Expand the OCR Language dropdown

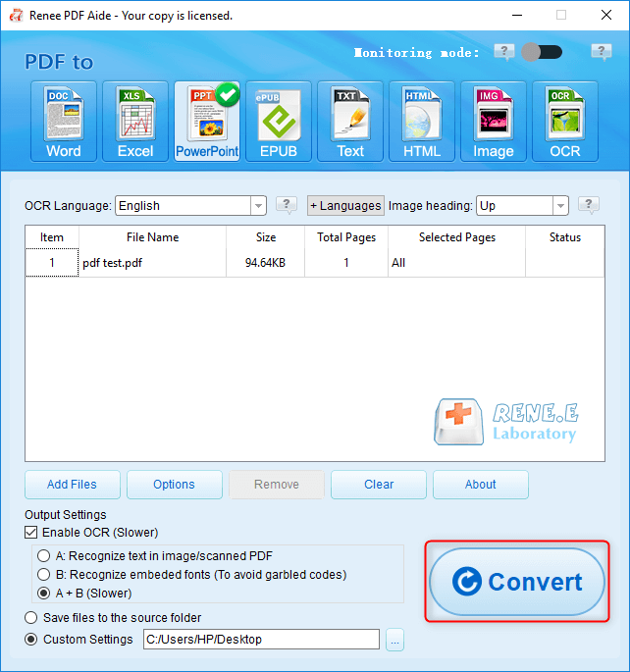pyautogui.click(x=258, y=206)
